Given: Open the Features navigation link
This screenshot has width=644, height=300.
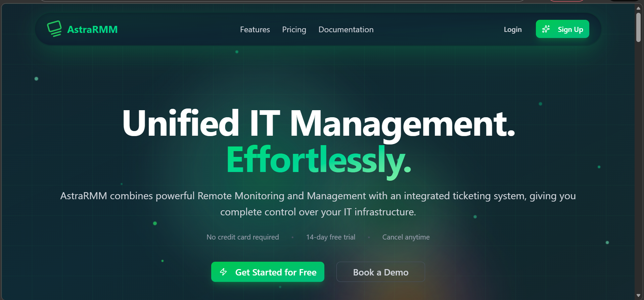Looking at the screenshot, I should tap(255, 30).
